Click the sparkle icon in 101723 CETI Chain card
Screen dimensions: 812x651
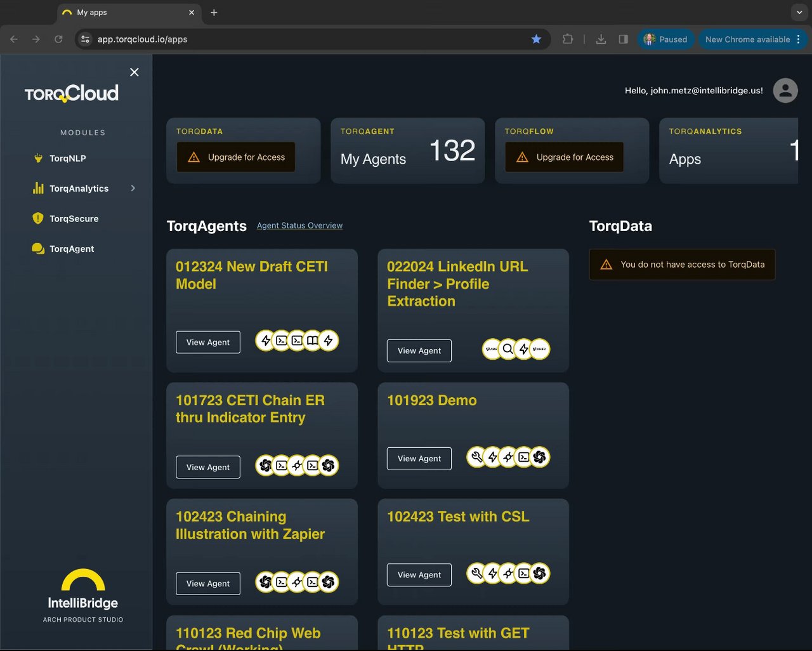tap(297, 466)
